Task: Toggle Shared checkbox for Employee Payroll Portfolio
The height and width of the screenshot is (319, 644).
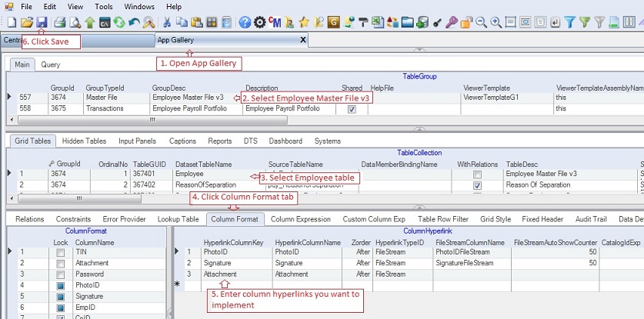Action: tap(352, 109)
